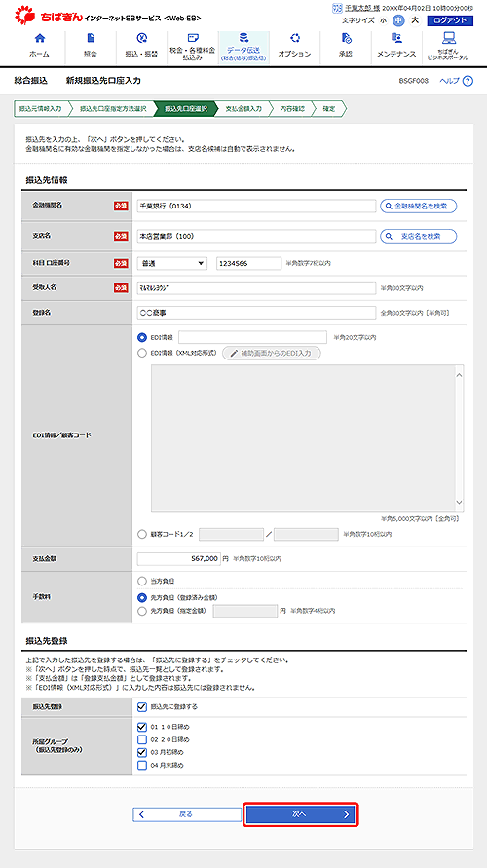
Task: Open the ちばぎんビジネスポータル icon
Action: click(x=449, y=38)
